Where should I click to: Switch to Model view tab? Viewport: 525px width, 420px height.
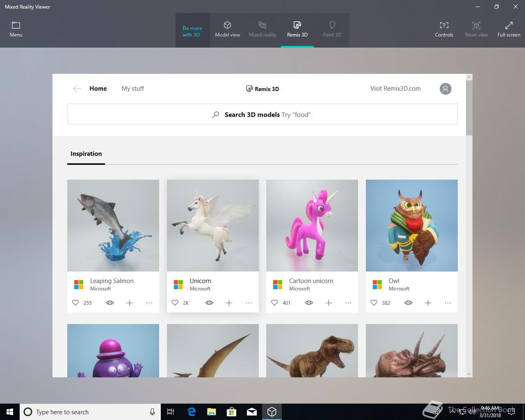(x=228, y=30)
